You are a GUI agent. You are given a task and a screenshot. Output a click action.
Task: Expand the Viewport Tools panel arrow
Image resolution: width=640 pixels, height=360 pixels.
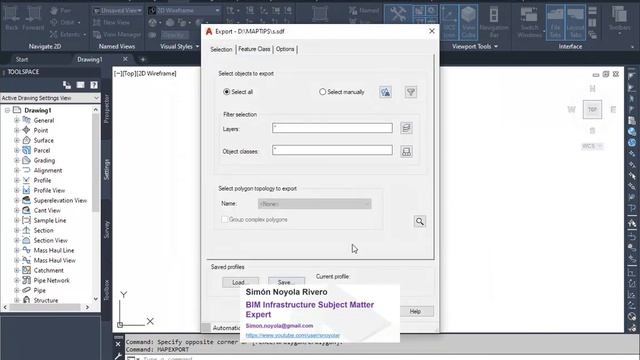point(496,47)
